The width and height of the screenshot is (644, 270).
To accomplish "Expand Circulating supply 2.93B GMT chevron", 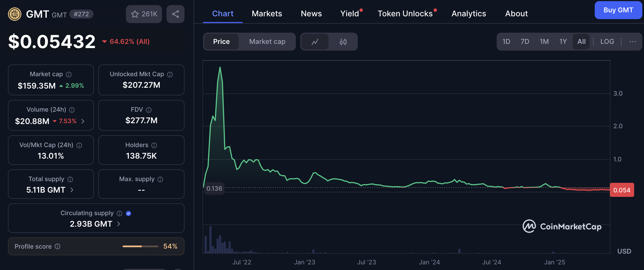I will (119, 224).
